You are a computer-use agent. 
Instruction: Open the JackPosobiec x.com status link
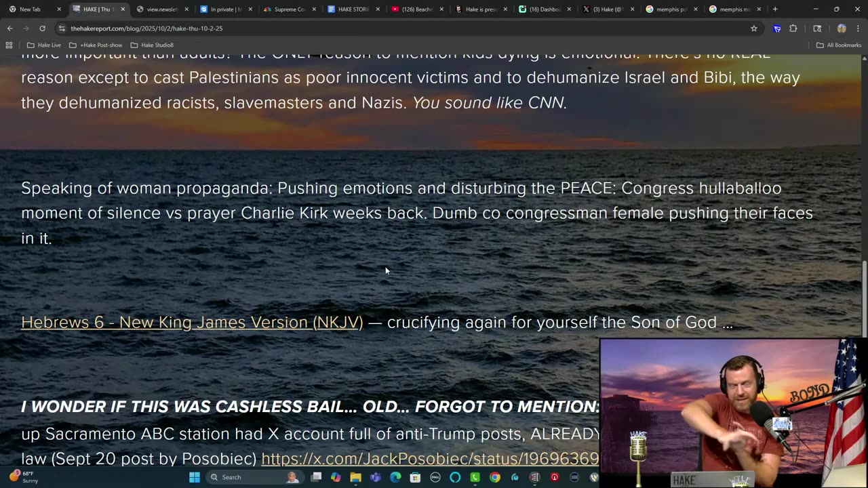pyautogui.click(x=431, y=459)
